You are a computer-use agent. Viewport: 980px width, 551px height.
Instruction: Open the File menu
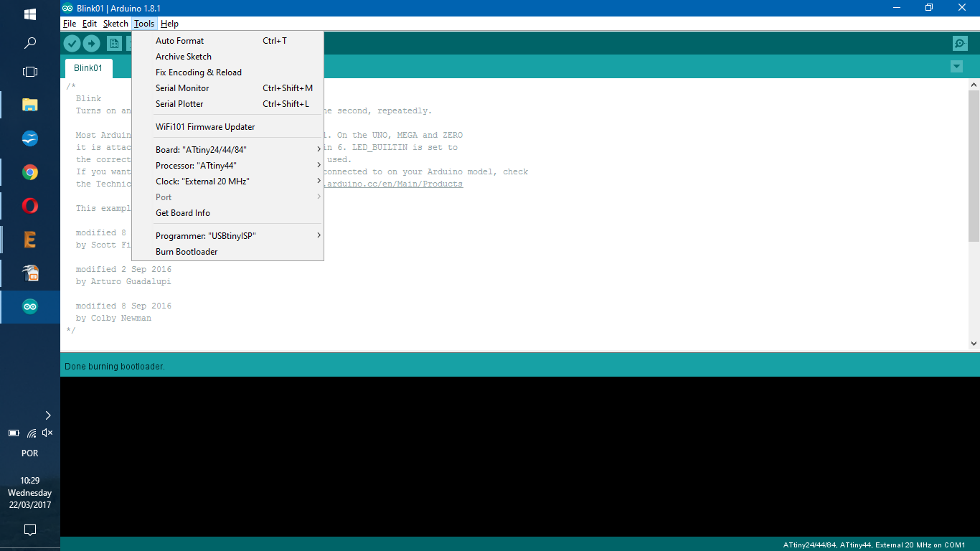(70, 24)
